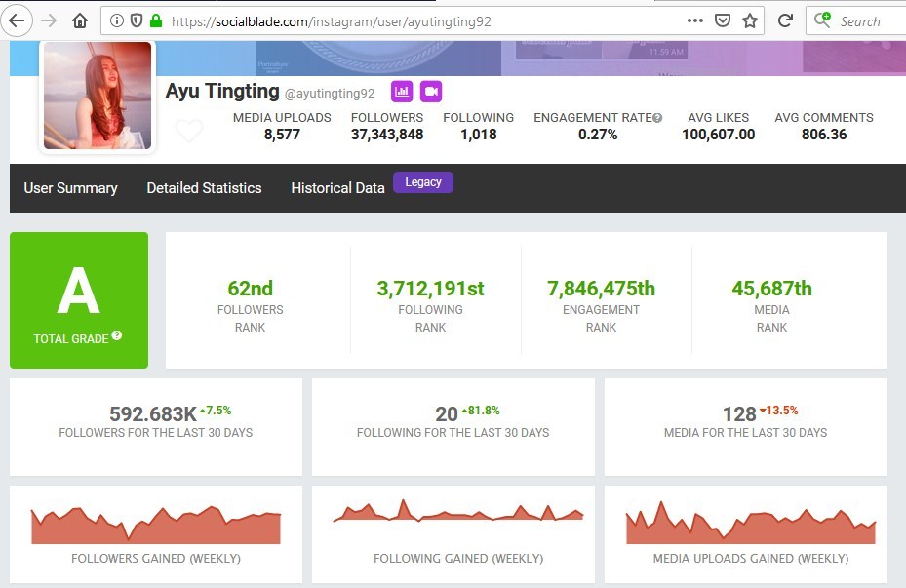The width and height of the screenshot is (906, 588).
Task: Open the browser home page icon
Action: tap(80, 21)
